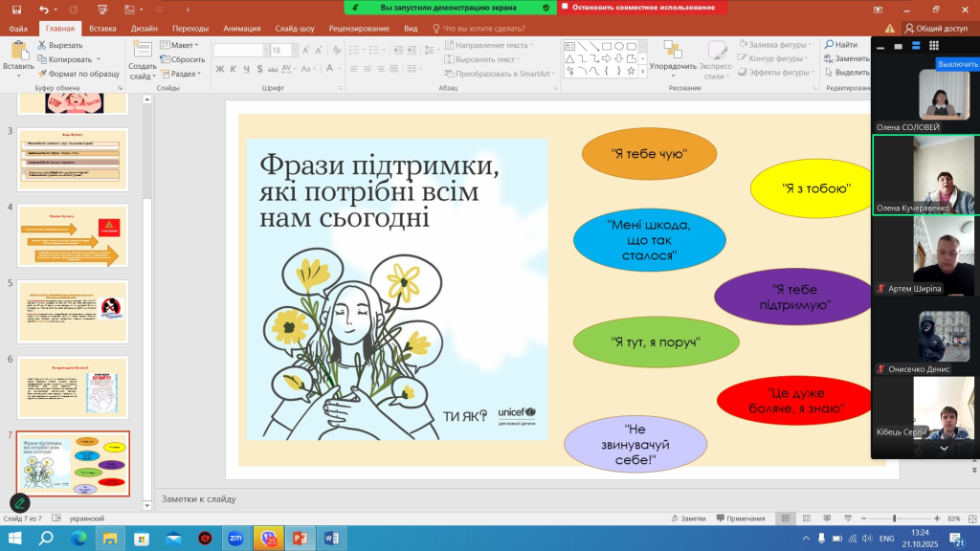
Task: Click the Cut (Вырезать) scissors command
Action: (60, 45)
